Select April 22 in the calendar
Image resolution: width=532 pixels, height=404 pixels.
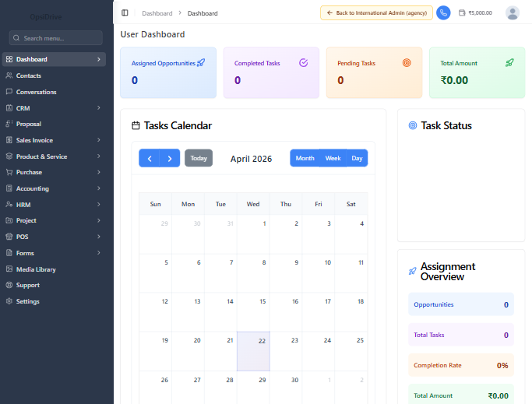point(253,351)
